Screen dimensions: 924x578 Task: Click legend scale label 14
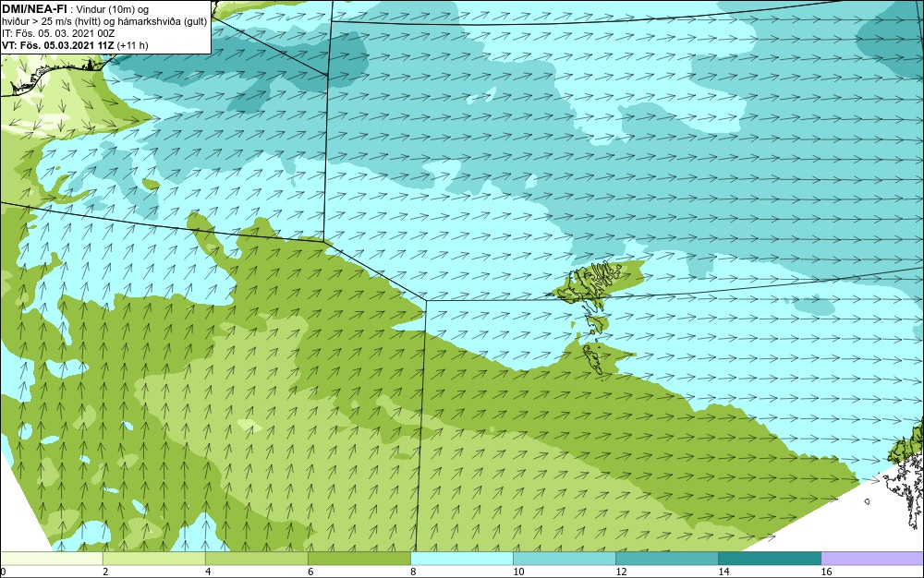(723, 572)
